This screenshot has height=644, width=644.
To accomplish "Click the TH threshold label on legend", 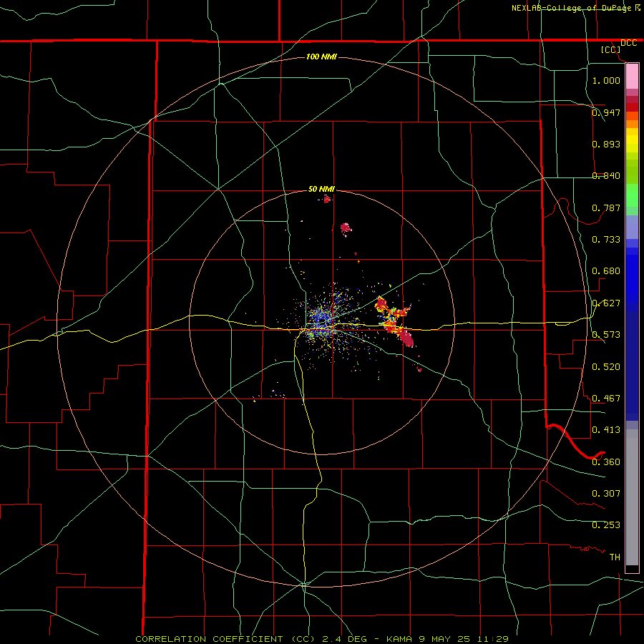I will pos(615,557).
